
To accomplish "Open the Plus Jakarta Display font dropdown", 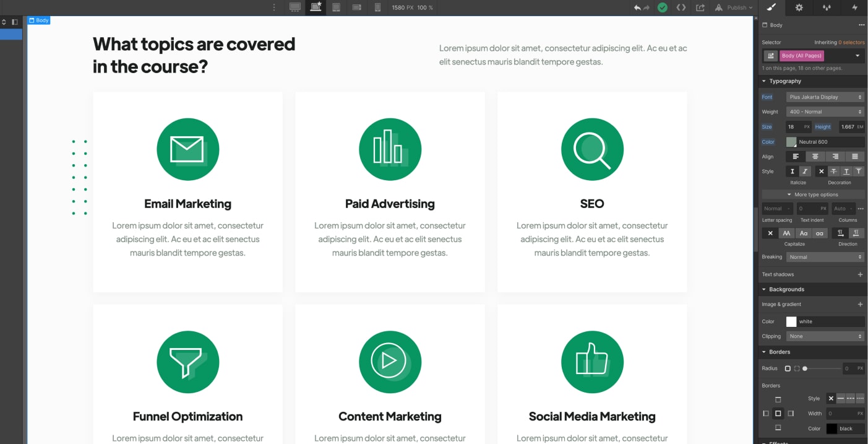I will point(825,97).
